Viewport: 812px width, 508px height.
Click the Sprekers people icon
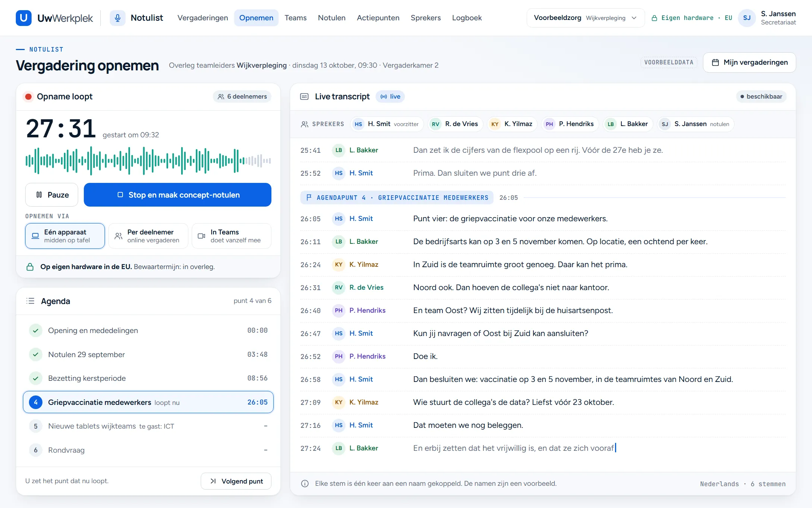tap(304, 124)
